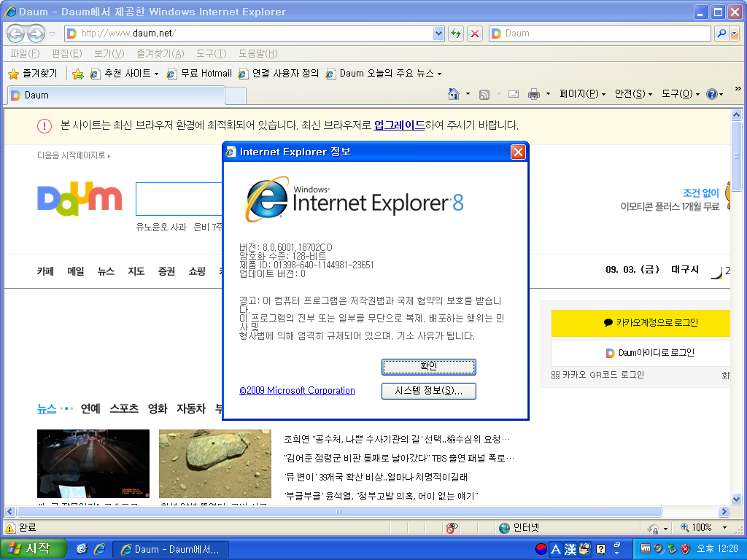This screenshot has width=747, height=560.
Task: Open the 안전(S) command bar menu
Action: pos(633,94)
